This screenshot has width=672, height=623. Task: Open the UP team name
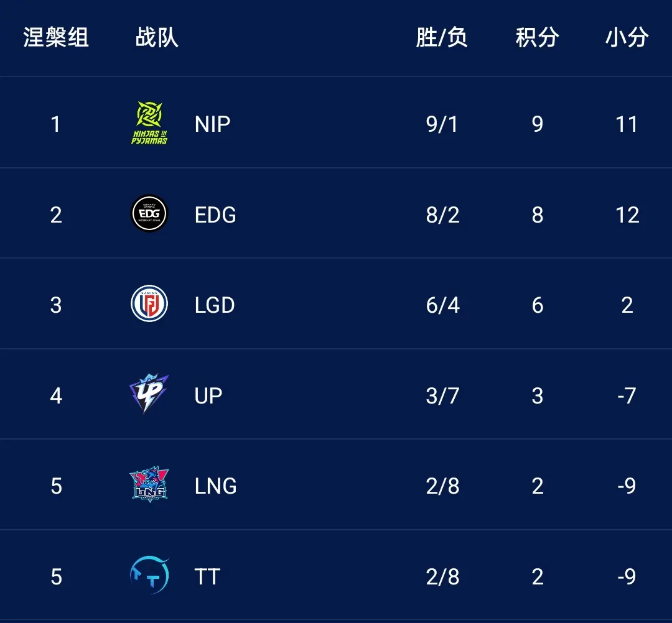click(x=208, y=395)
